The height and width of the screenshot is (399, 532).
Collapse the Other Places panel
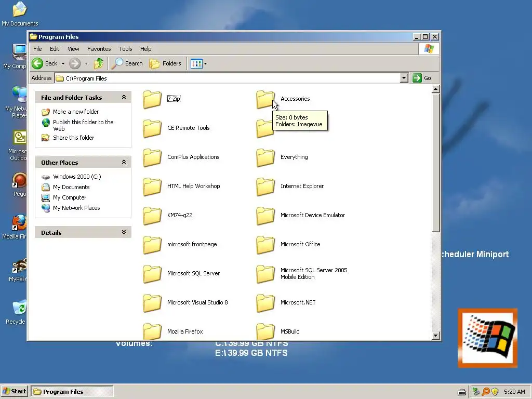[124, 162]
